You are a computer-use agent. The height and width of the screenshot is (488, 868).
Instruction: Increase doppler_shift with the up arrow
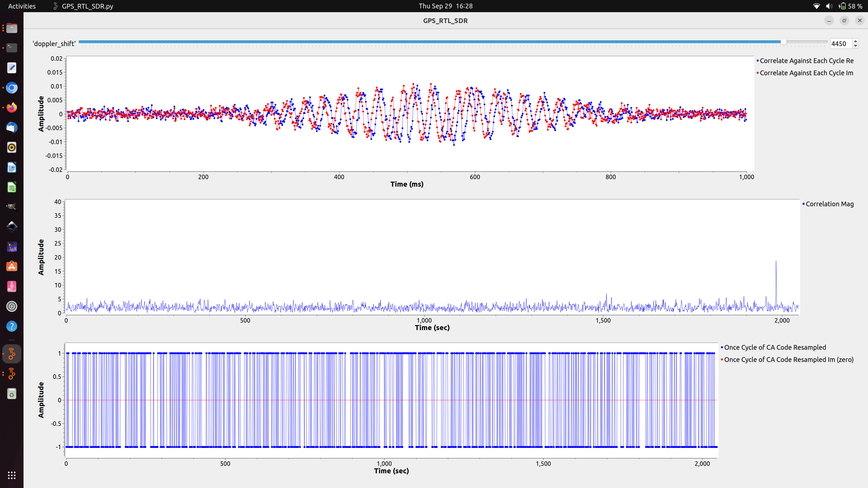point(856,41)
